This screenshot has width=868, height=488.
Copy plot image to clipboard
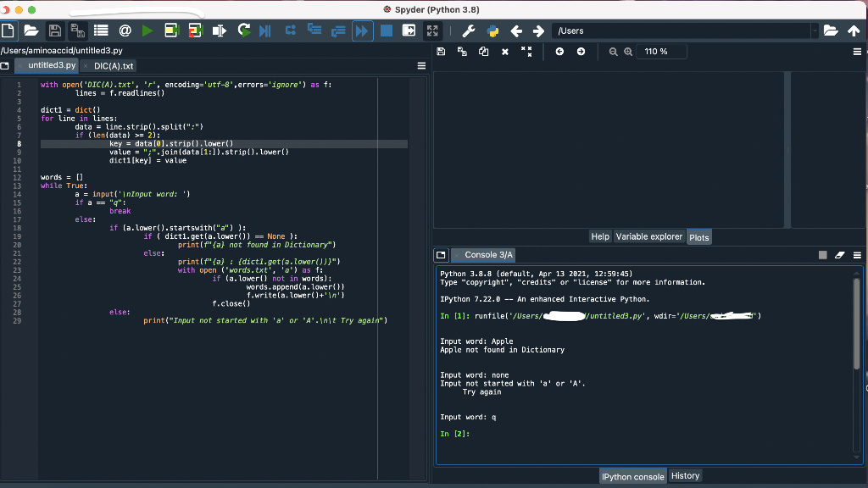[482, 52]
